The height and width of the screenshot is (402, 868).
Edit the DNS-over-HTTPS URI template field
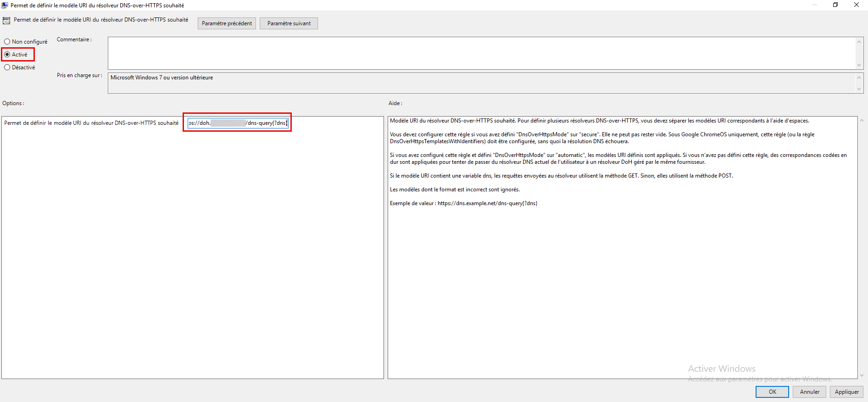[x=238, y=123]
